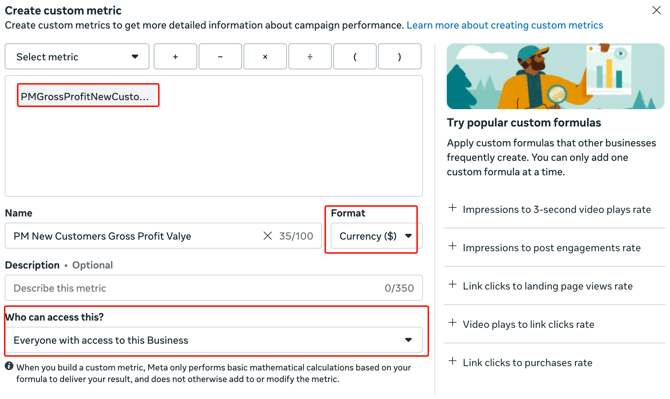Click the 'Create custom metric' title
This screenshot has height=399, width=670.
[x=63, y=10]
